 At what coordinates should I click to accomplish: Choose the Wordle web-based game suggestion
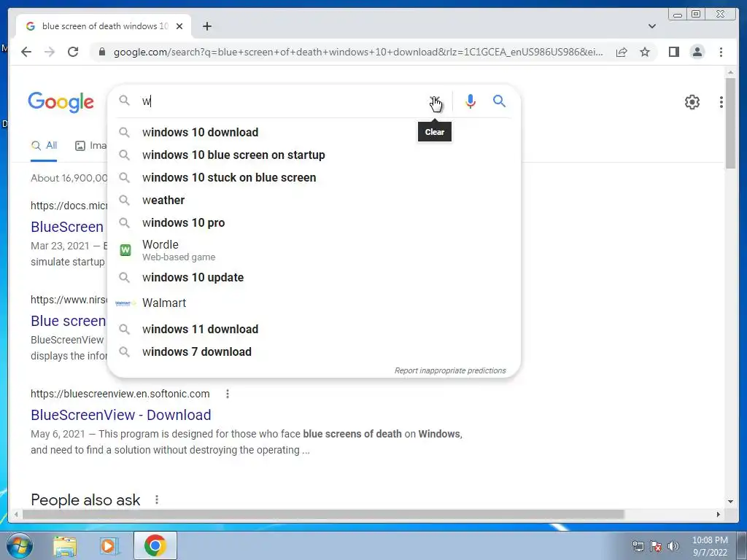coord(314,250)
